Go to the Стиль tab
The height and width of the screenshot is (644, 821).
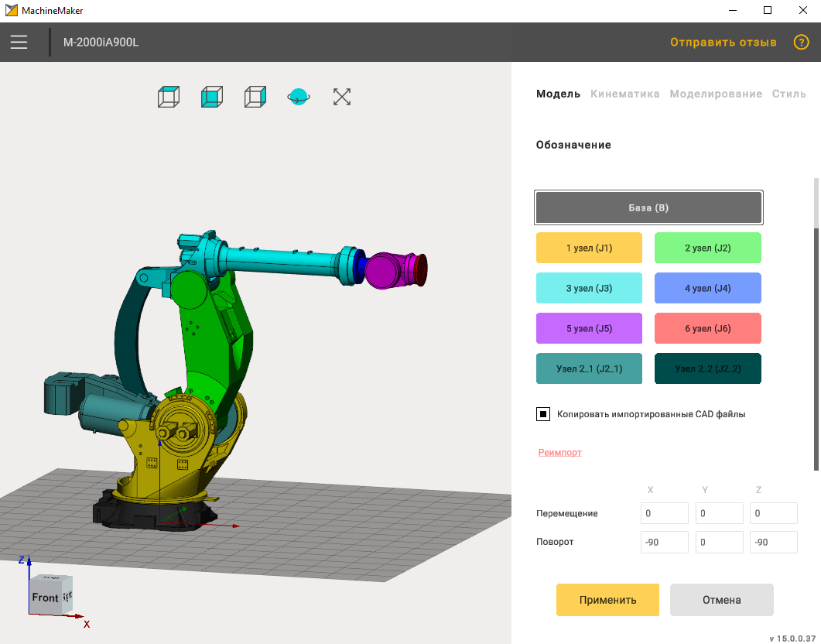(x=789, y=94)
